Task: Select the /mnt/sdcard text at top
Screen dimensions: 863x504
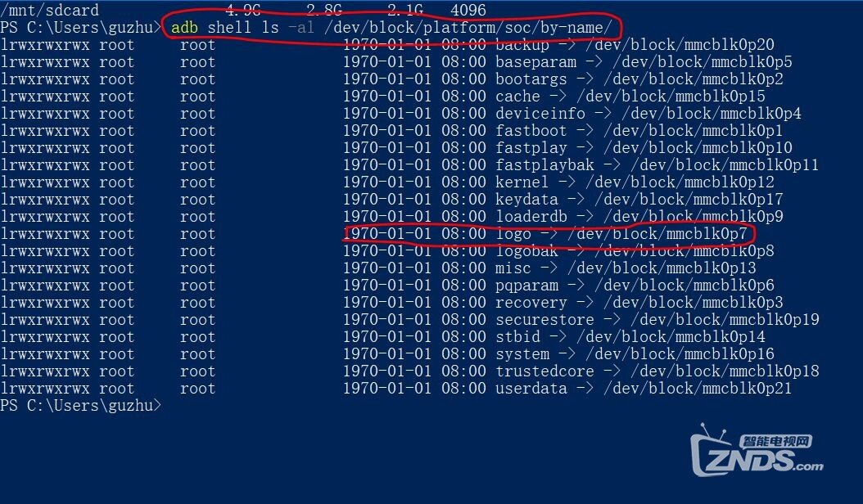Action: click(x=49, y=10)
